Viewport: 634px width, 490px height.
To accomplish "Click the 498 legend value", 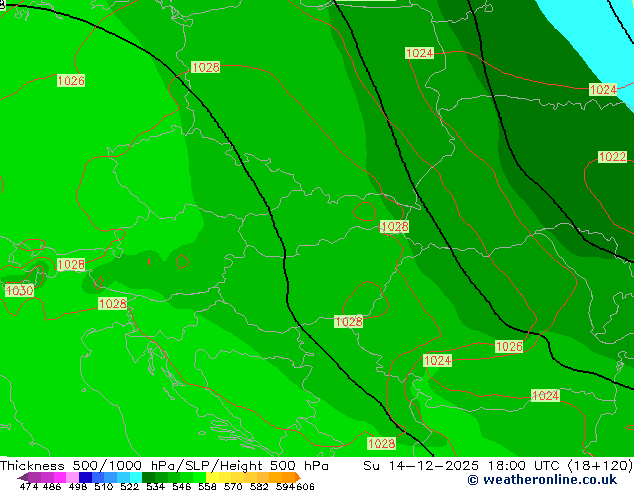I will coord(78,486).
